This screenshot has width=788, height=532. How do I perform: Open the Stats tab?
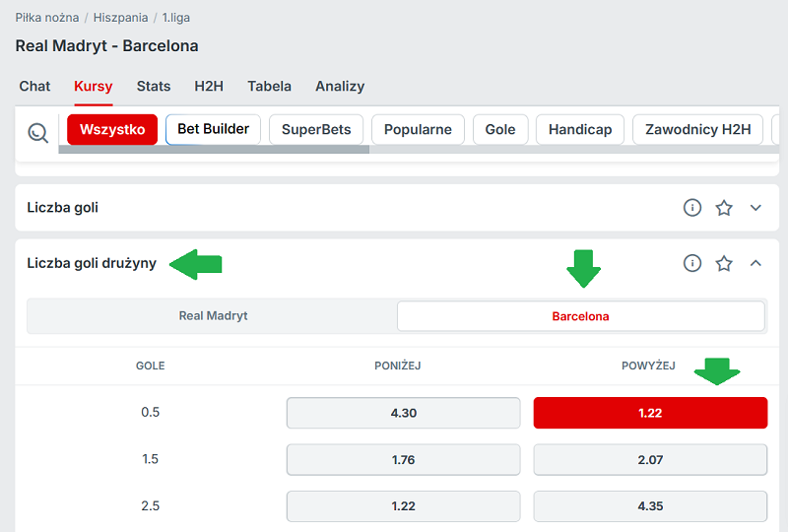154,87
